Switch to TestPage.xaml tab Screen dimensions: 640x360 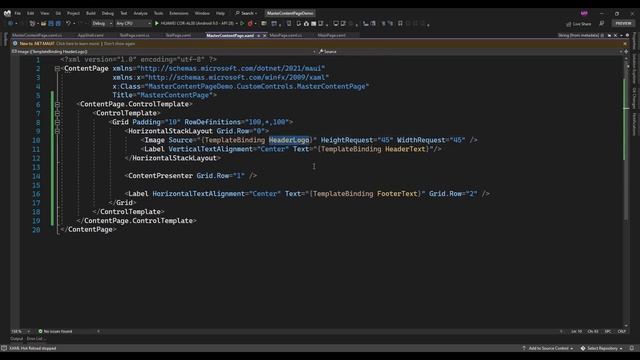pos(178,36)
